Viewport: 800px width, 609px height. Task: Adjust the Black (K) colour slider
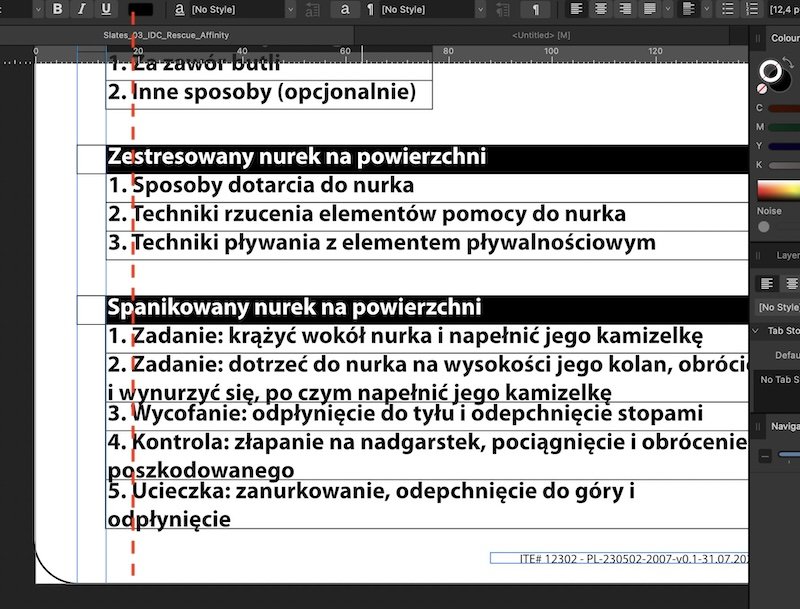pyautogui.click(x=784, y=165)
